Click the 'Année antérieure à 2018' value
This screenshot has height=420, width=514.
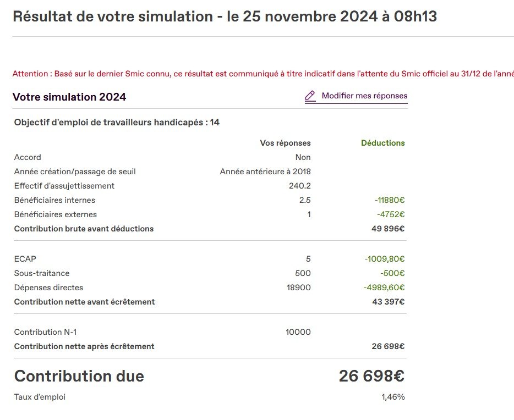(x=265, y=172)
